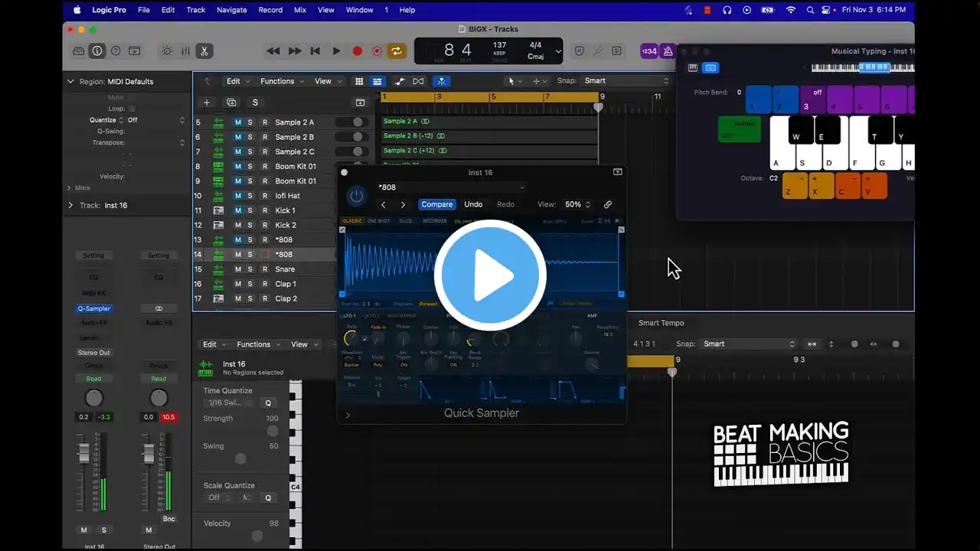Record-enable the Snare track
980x551 pixels.
[265, 269]
